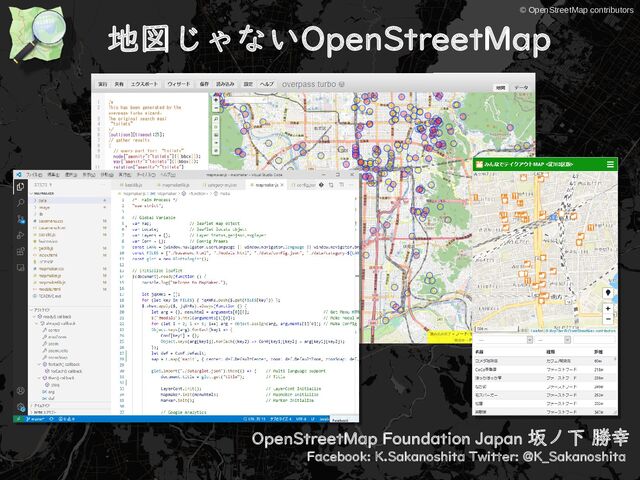Viewport: 640px width, 480px height.
Task: Open Run and Debug in VS Code activity bar
Action: pos(20,236)
